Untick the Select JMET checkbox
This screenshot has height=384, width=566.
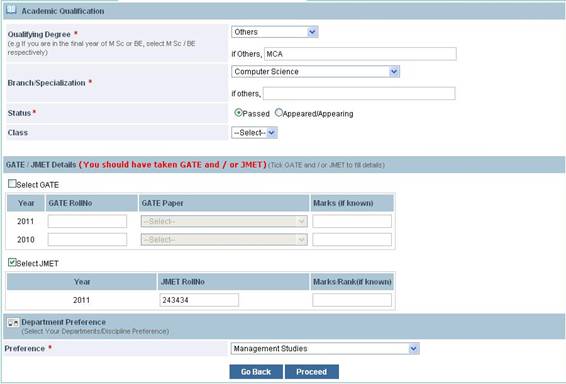12,262
